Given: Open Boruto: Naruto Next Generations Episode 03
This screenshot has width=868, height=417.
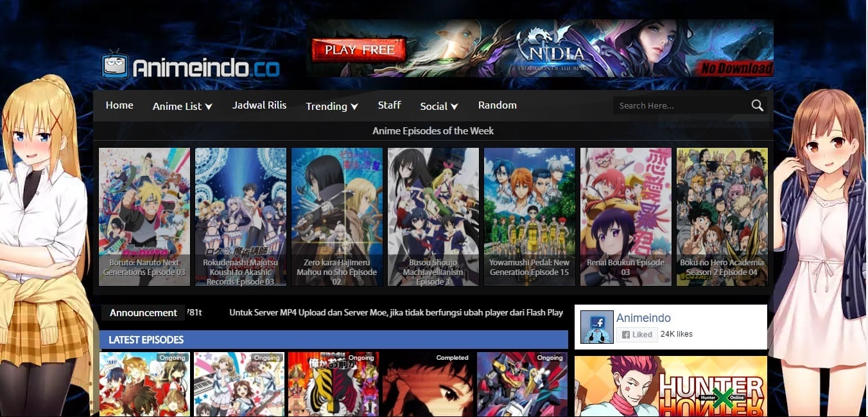Looking at the screenshot, I should coord(144,217).
